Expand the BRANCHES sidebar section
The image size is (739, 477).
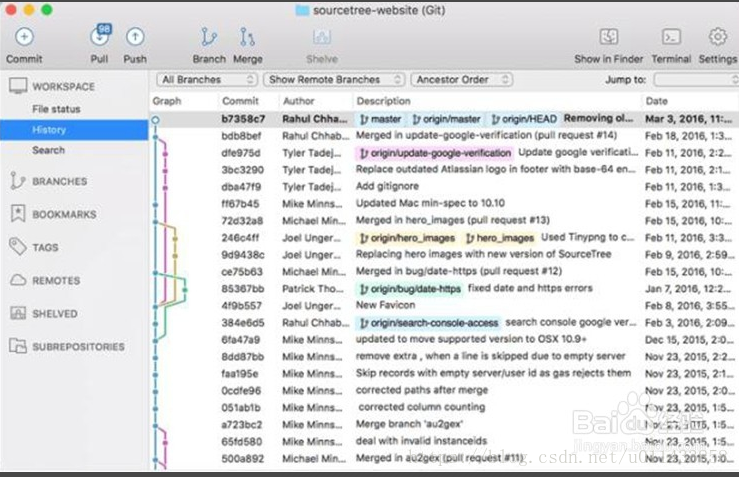tap(59, 181)
